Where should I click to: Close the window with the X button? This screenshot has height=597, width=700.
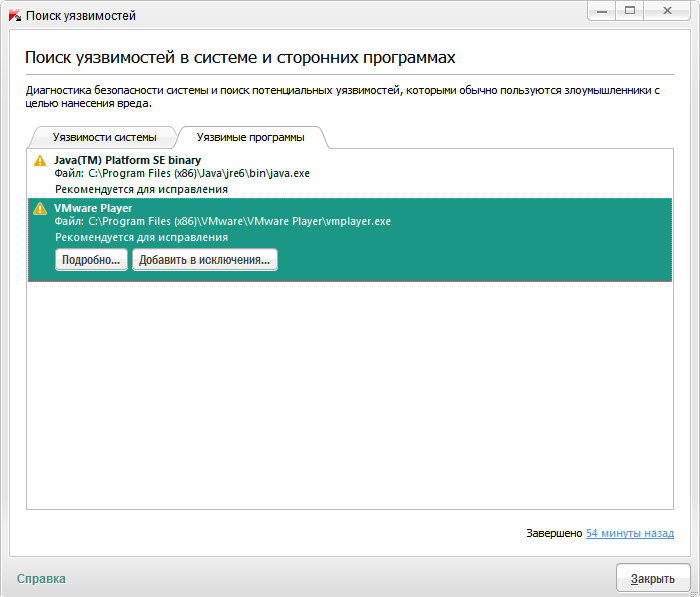point(667,11)
